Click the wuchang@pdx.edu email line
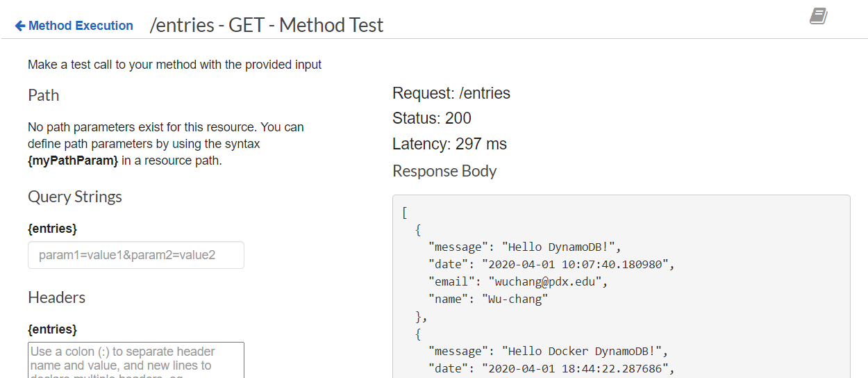Screen dimensions: 868x378 click(x=518, y=281)
